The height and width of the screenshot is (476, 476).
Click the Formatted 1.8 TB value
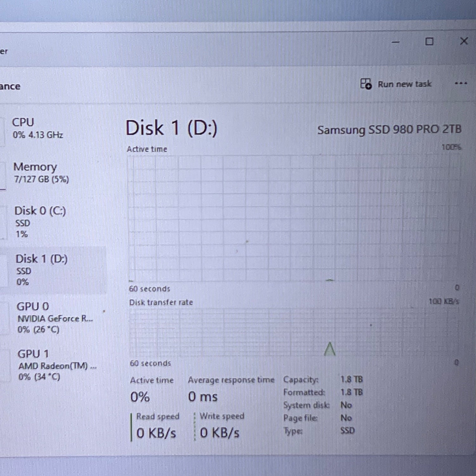click(x=352, y=392)
